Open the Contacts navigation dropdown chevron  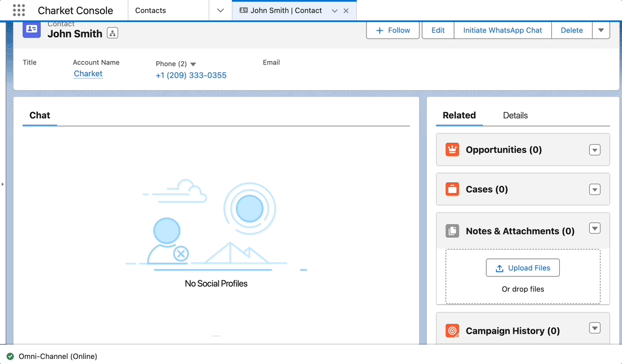[221, 11]
